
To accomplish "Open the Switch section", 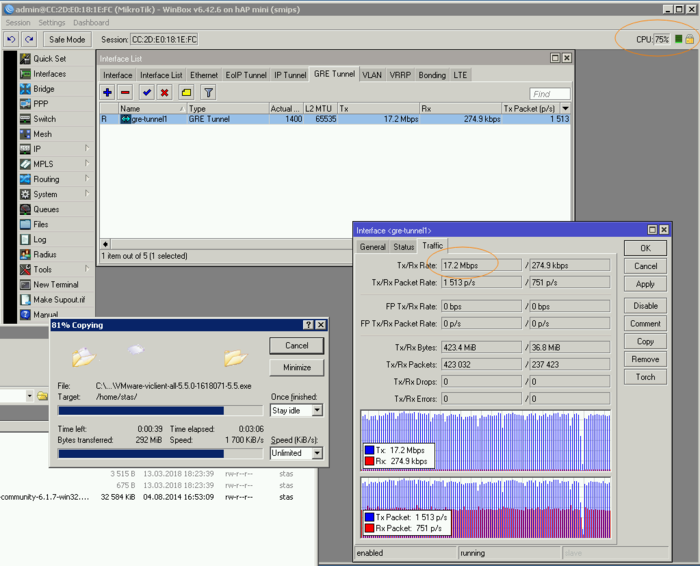I will [x=44, y=119].
